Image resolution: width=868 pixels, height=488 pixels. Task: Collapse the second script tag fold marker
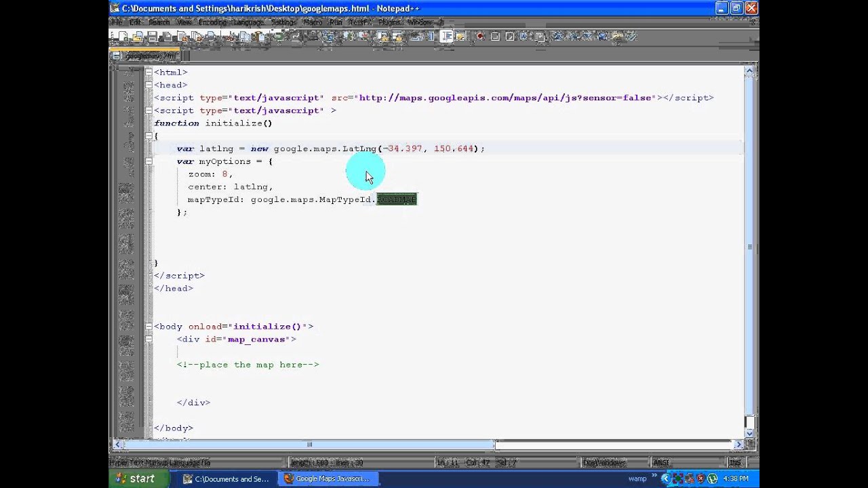point(149,110)
